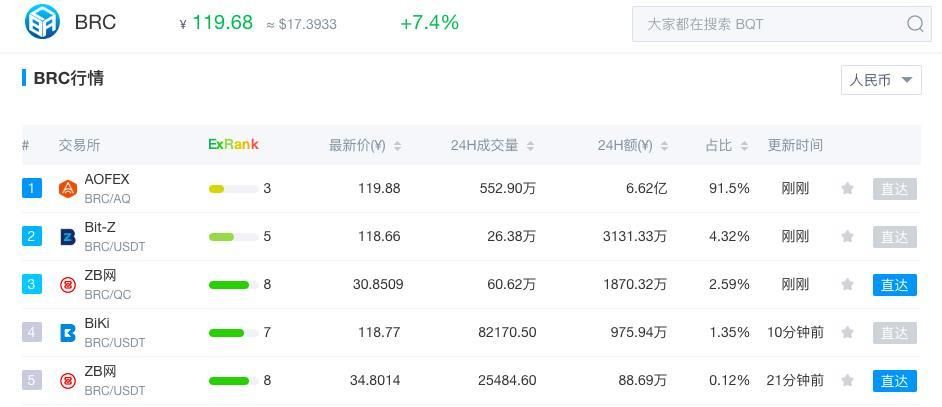Open the 人民币 currency dropdown
Viewport: 942px width, 407px height.
click(881, 80)
